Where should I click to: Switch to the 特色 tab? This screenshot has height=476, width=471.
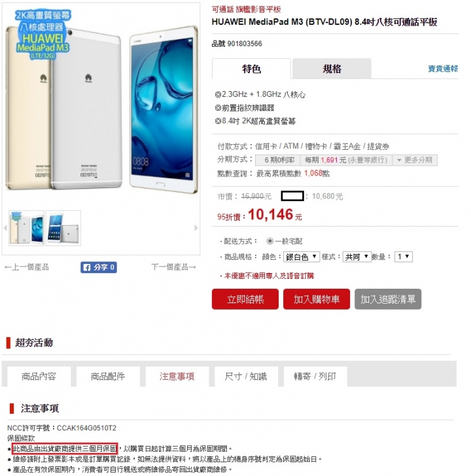pos(251,69)
